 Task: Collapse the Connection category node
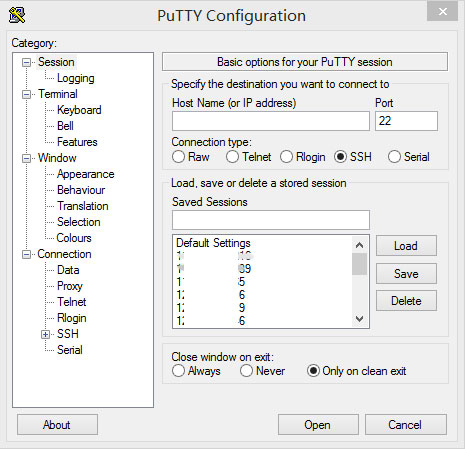coord(26,255)
